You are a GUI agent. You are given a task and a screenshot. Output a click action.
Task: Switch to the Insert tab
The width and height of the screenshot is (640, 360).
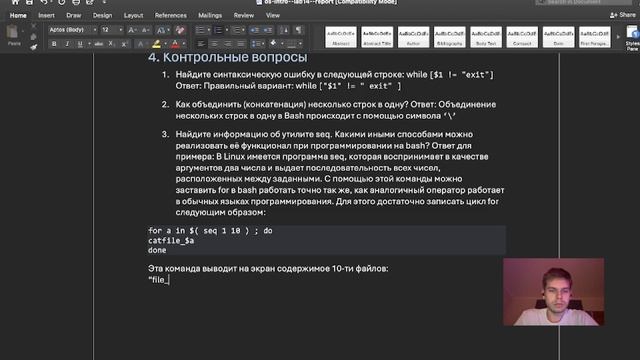point(46,16)
